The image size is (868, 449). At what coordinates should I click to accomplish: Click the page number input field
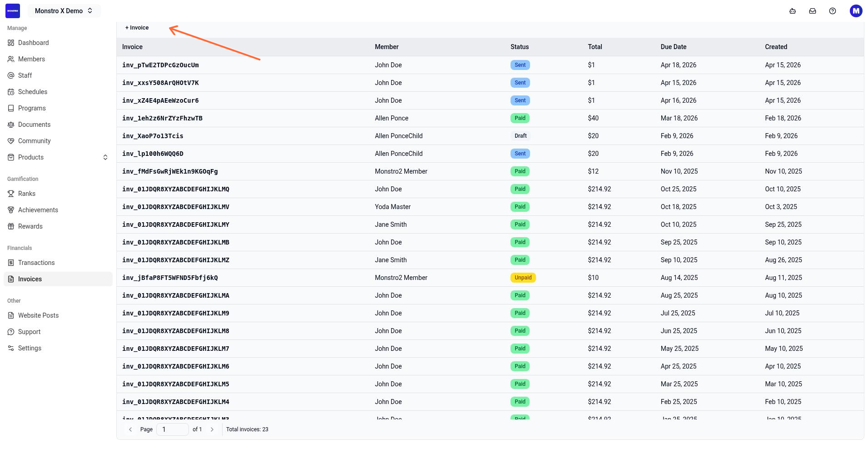point(173,429)
